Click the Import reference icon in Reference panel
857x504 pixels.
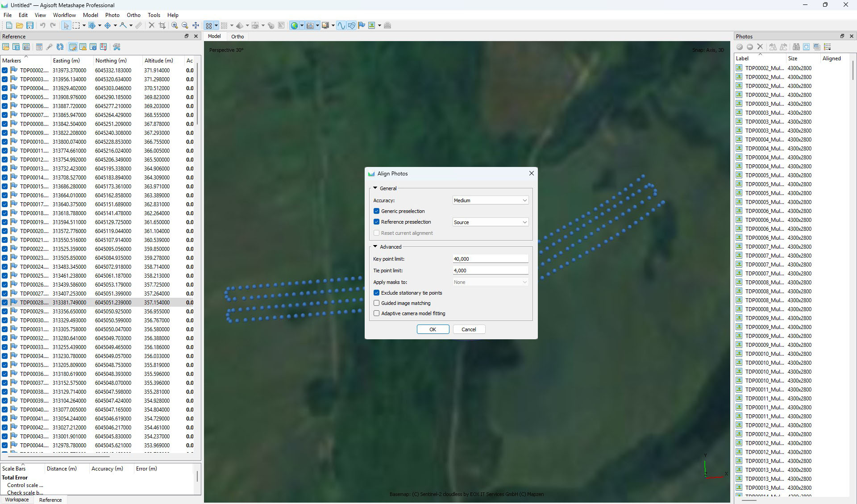pyautogui.click(x=6, y=47)
